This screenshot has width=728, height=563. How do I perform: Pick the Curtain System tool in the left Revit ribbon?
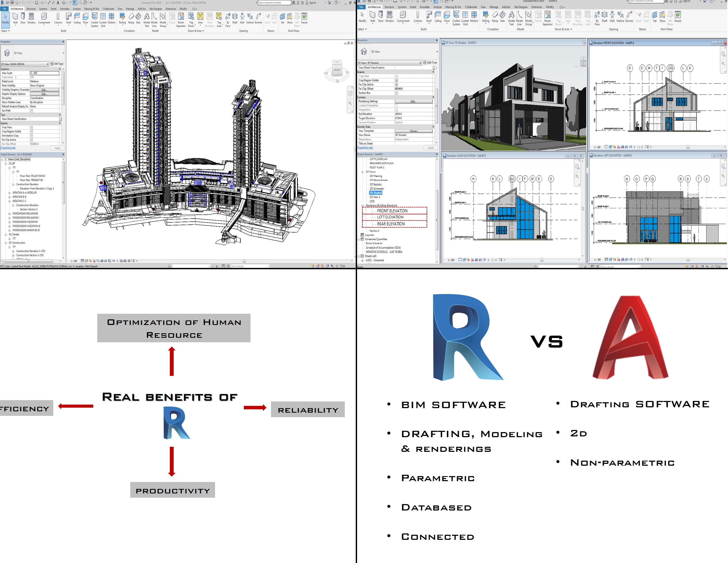[95, 20]
